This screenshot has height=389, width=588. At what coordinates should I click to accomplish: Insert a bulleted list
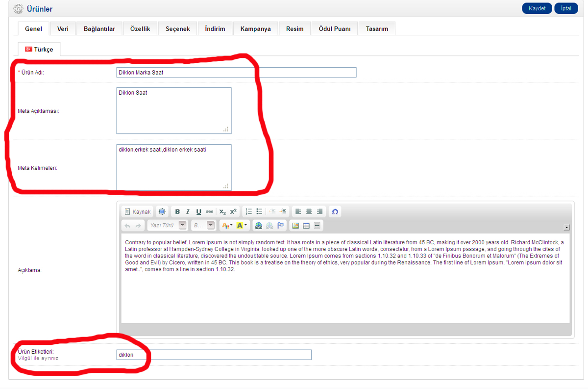pyautogui.click(x=259, y=211)
